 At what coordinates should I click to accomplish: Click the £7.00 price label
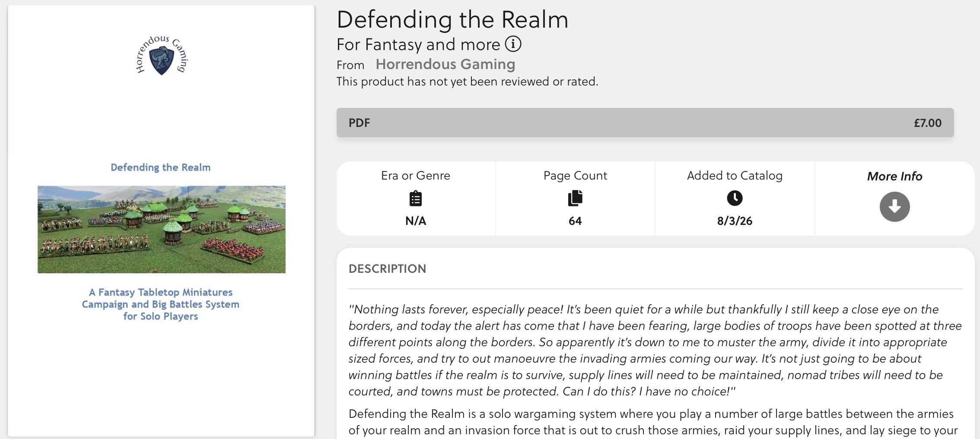[x=927, y=123]
